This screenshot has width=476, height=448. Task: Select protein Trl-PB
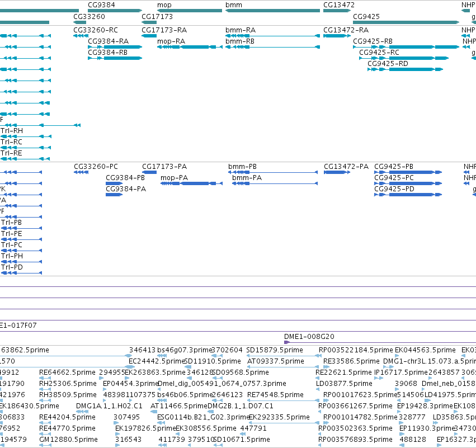pyautogui.click(x=12, y=223)
